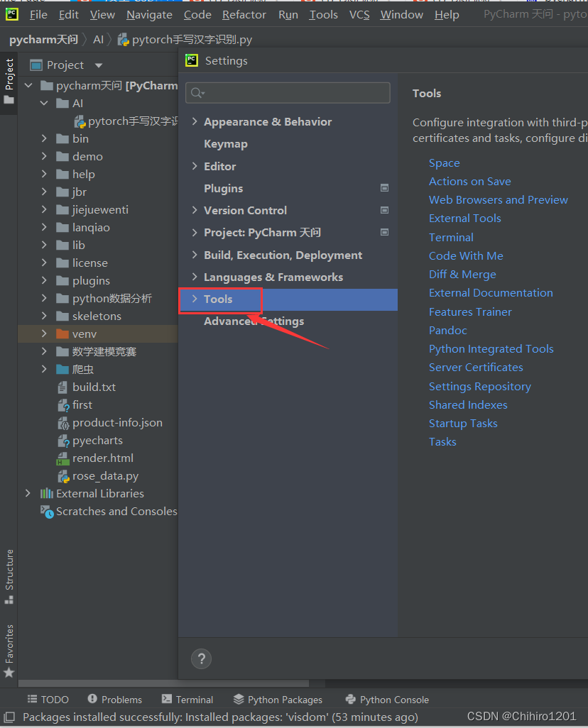Click the Python Packages layers icon
Image resolution: width=588 pixels, height=728 pixels.
[x=239, y=699]
